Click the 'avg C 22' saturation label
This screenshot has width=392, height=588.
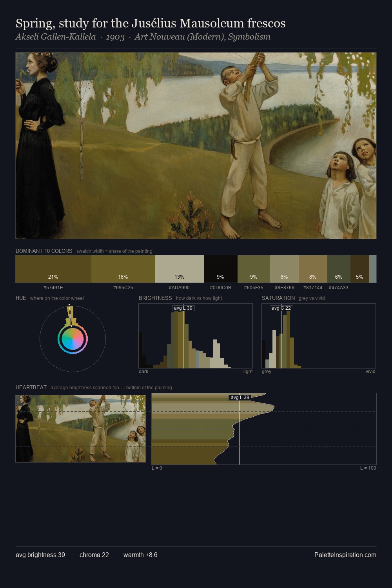(281, 308)
